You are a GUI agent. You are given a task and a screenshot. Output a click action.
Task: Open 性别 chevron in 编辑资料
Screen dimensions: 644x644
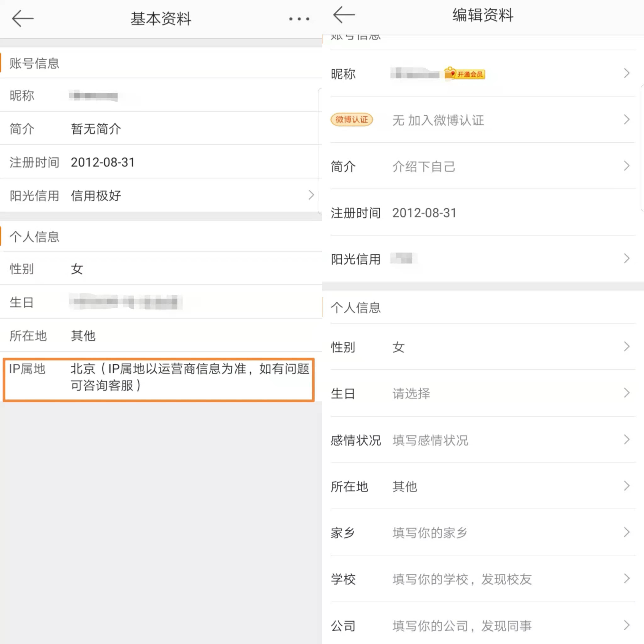627,347
